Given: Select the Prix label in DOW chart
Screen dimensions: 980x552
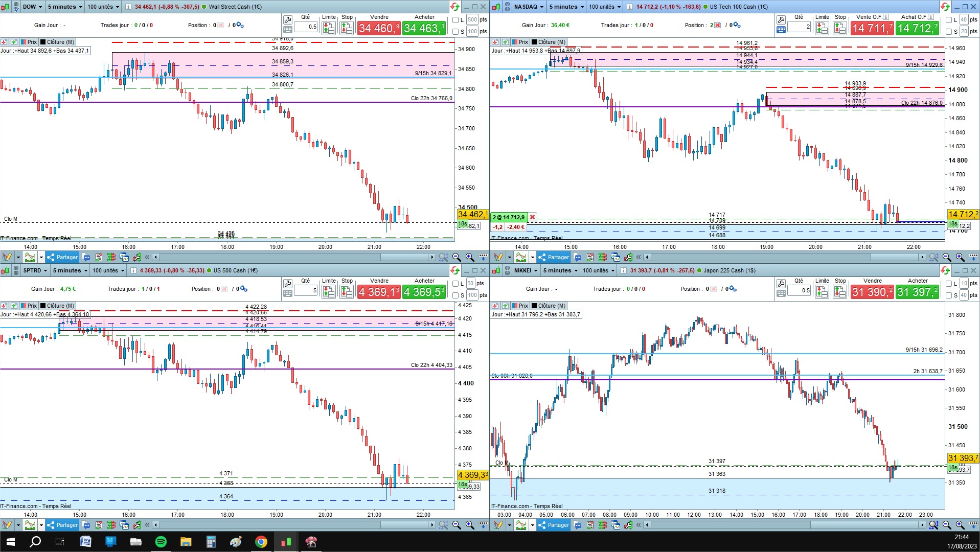Looking at the screenshot, I should (29, 42).
